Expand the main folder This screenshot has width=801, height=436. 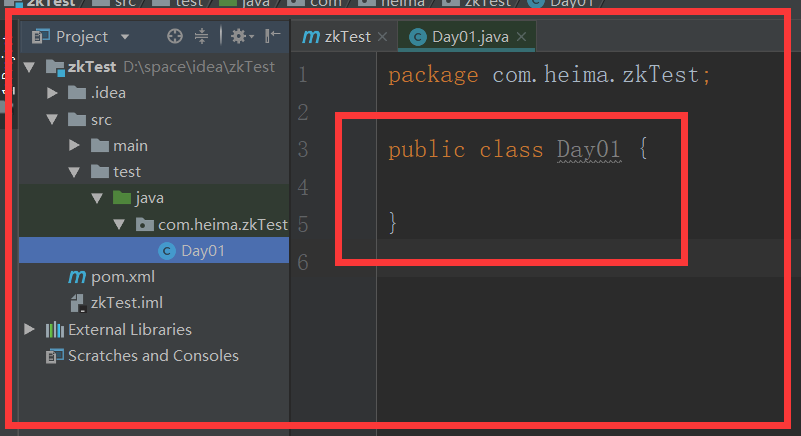[74, 146]
